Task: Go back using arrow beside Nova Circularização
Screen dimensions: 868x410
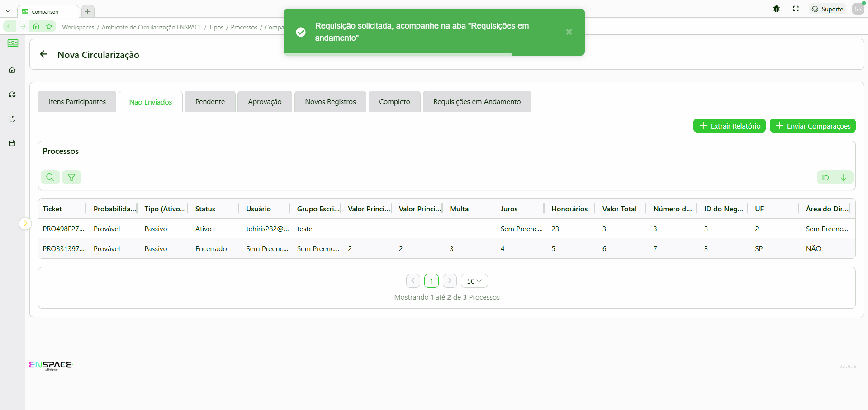Action: (44, 55)
